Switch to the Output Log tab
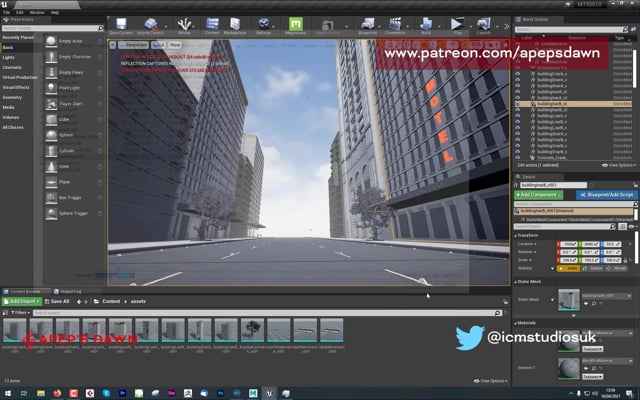 [68, 291]
